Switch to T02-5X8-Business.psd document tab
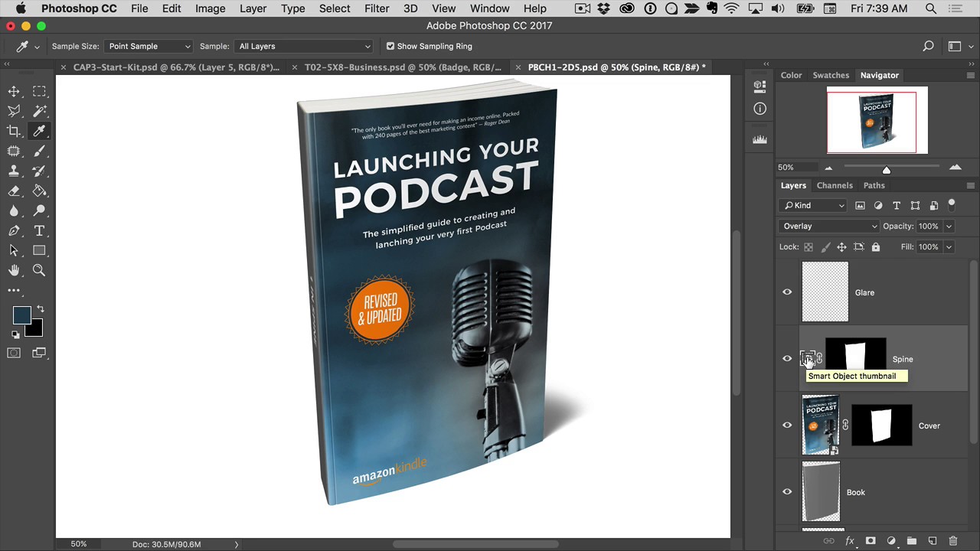This screenshot has height=551, width=980. point(403,67)
